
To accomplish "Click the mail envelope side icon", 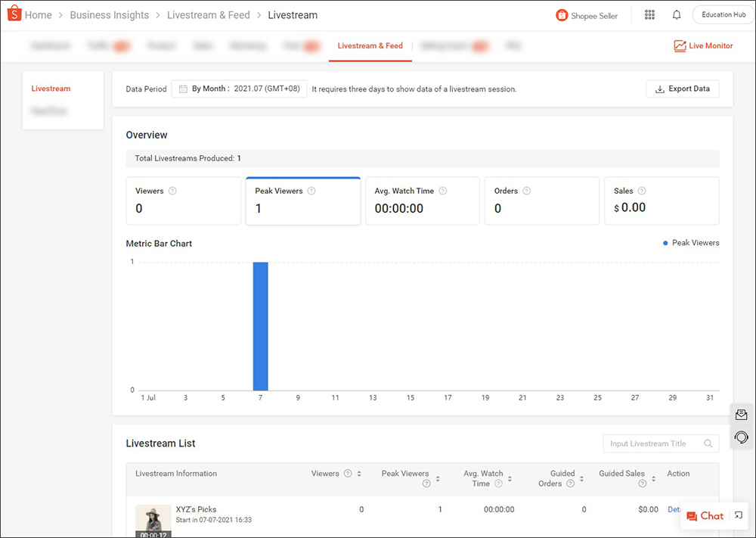I will point(741,415).
